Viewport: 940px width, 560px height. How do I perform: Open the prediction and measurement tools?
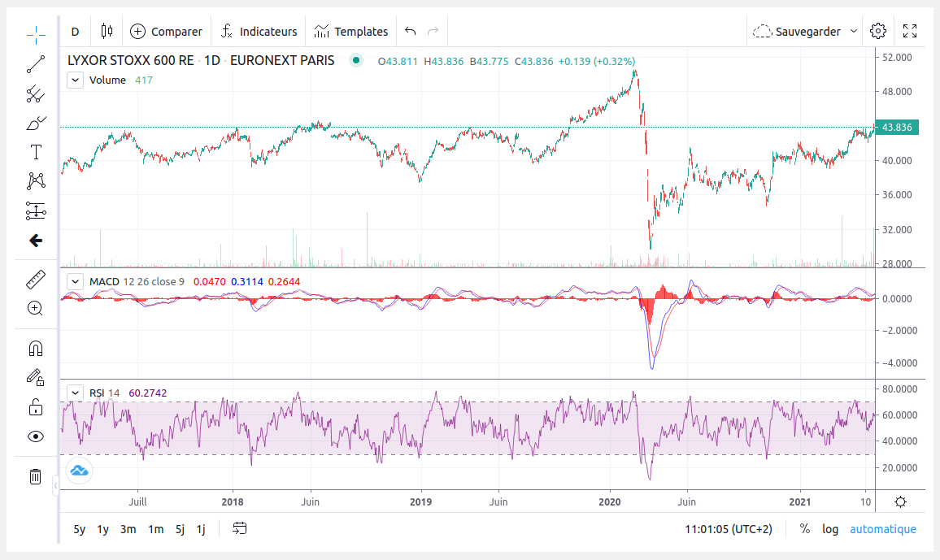click(36, 211)
